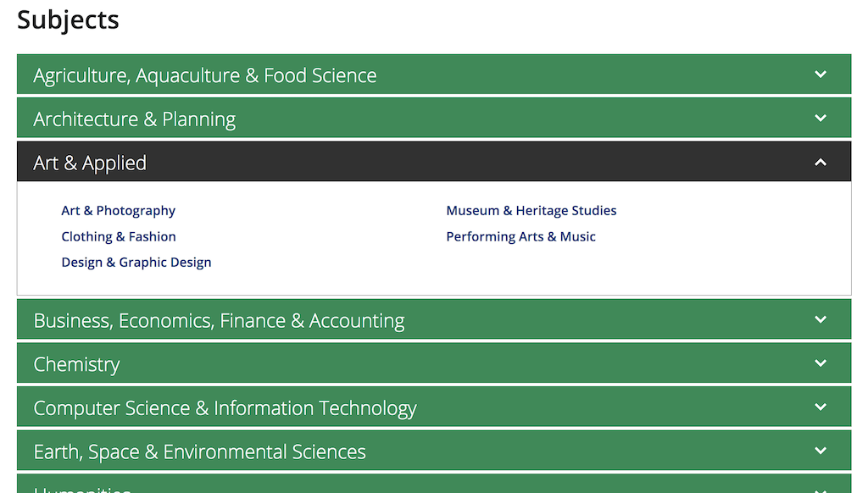Collapse Art & Applied using the up chevron

[x=820, y=161]
